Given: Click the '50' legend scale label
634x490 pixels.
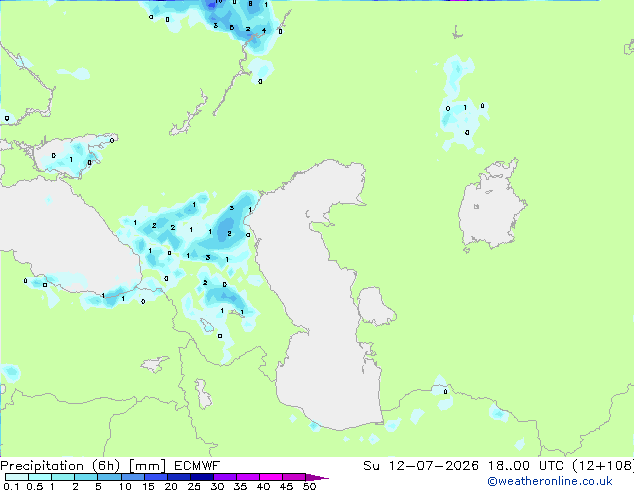Looking at the screenshot, I should [309, 486].
